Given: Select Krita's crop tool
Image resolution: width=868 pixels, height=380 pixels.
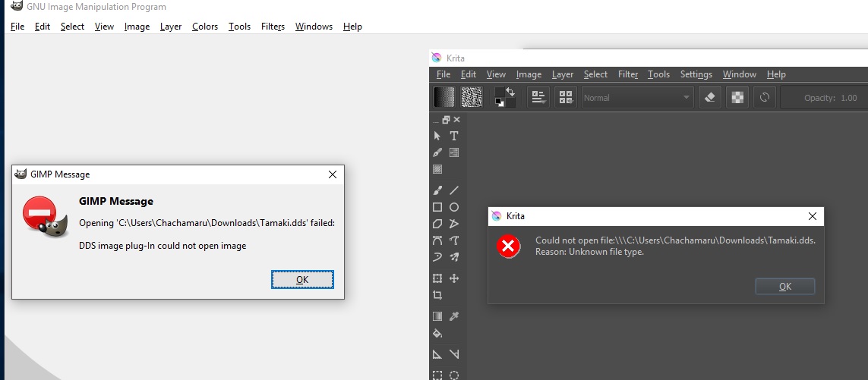Looking at the screenshot, I should (x=437, y=295).
